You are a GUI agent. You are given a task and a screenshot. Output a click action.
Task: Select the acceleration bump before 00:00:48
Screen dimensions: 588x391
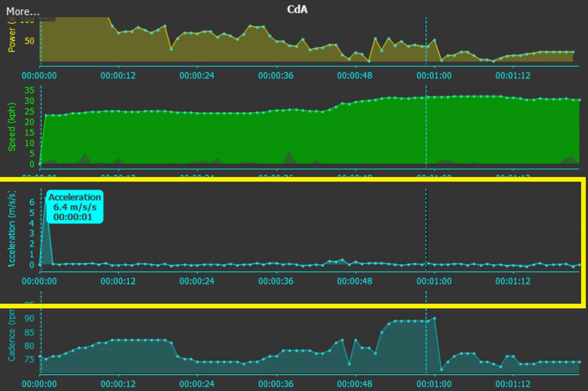[342, 260]
